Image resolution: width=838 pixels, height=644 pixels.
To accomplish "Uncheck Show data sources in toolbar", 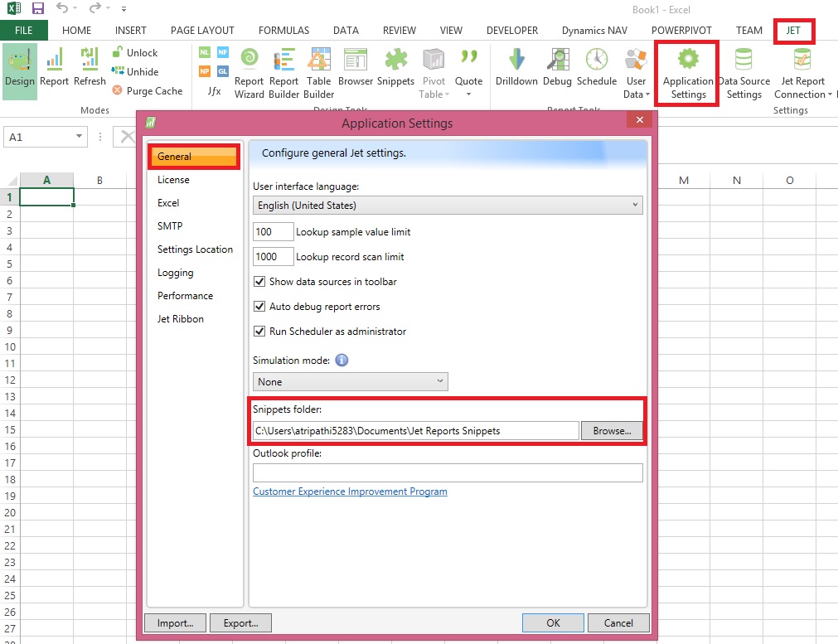I will (260, 282).
